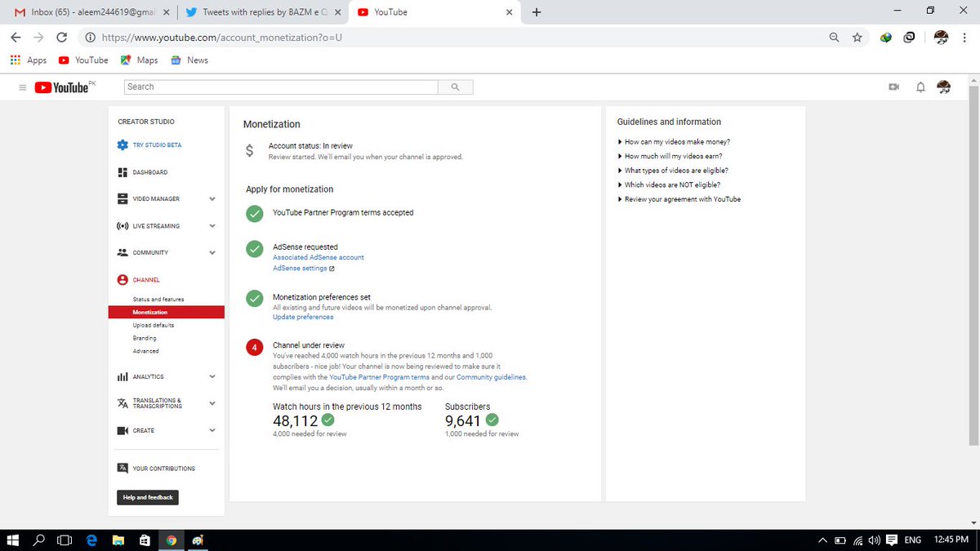Expand 'What types of videos are eligible?'
Viewport: 980px width, 551px height.
tap(673, 171)
